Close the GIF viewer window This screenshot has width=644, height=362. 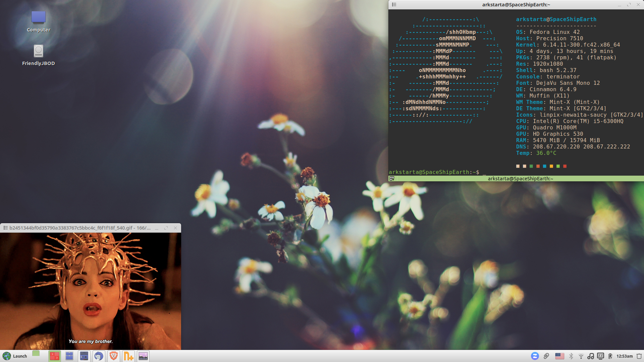[x=175, y=228]
